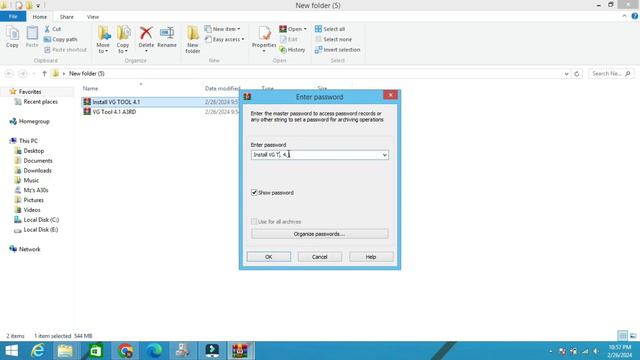640x360 pixels.
Task: Click Select none in the ribbon
Action: [x=333, y=39]
